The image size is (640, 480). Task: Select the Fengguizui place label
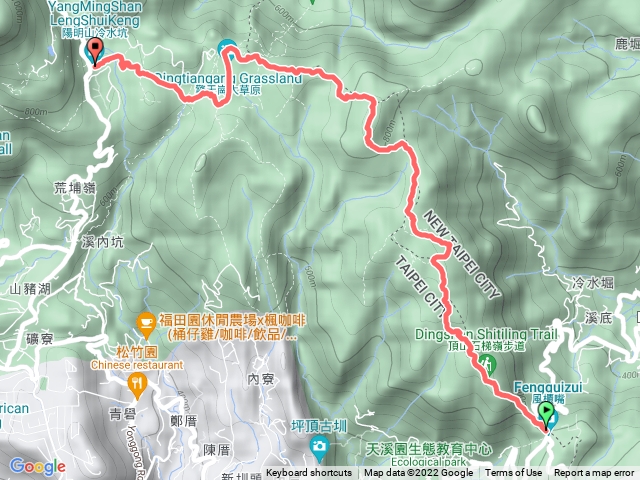point(548,392)
